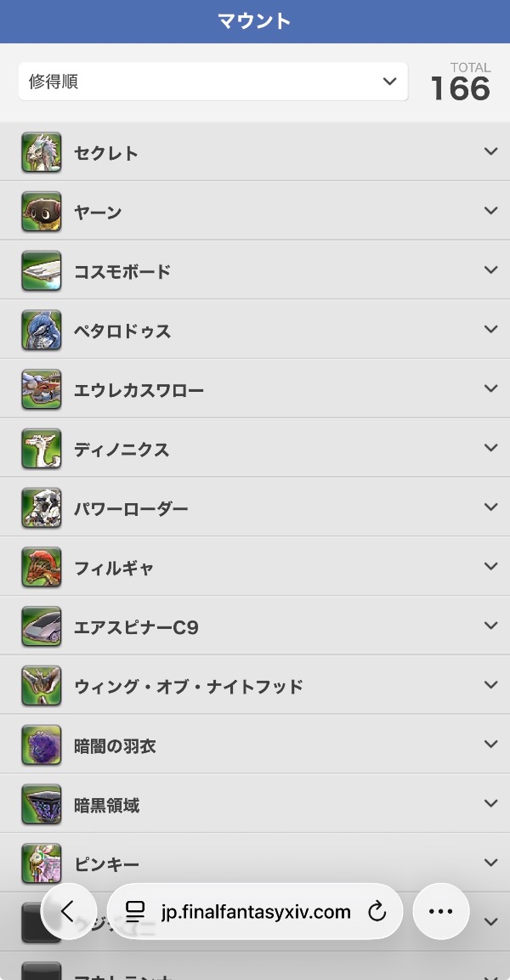The image size is (510, 980).
Task: Reload the page using the refresh icon
Action: pos(377,912)
